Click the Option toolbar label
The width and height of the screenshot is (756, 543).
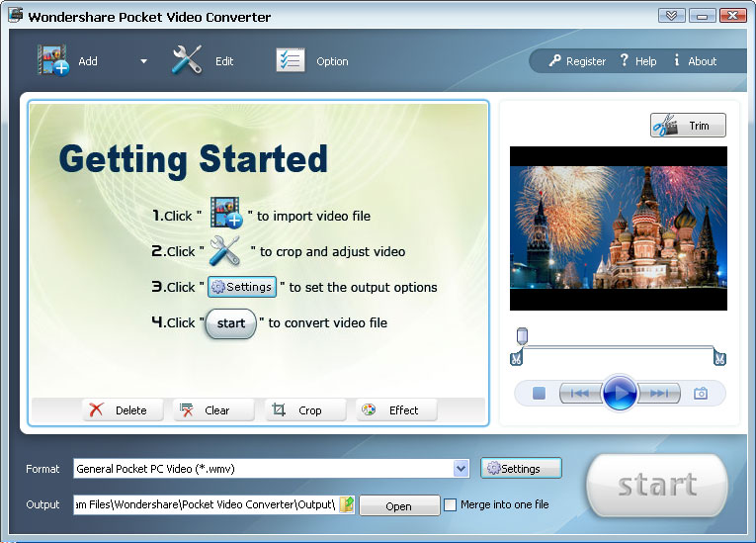click(x=332, y=61)
